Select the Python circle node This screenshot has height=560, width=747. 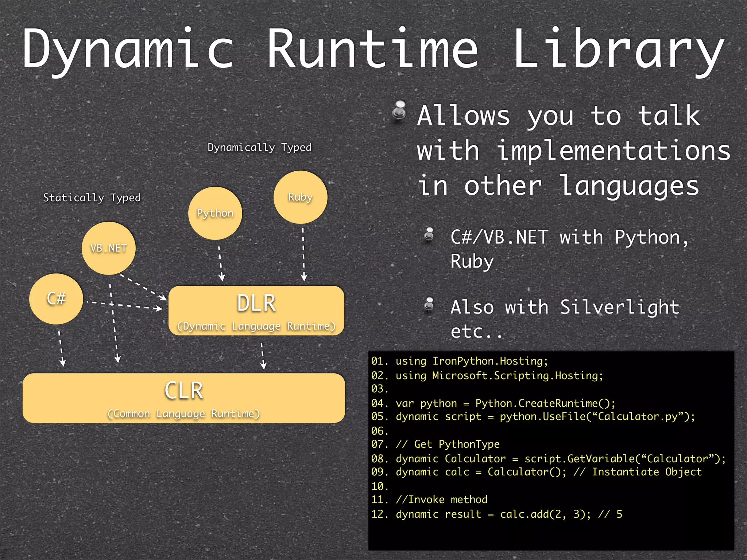215,213
